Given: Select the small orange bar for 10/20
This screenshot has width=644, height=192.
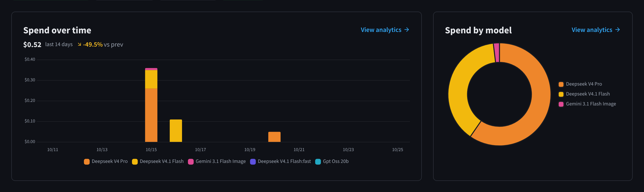Looking at the screenshot, I should pyautogui.click(x=274, y=137).
